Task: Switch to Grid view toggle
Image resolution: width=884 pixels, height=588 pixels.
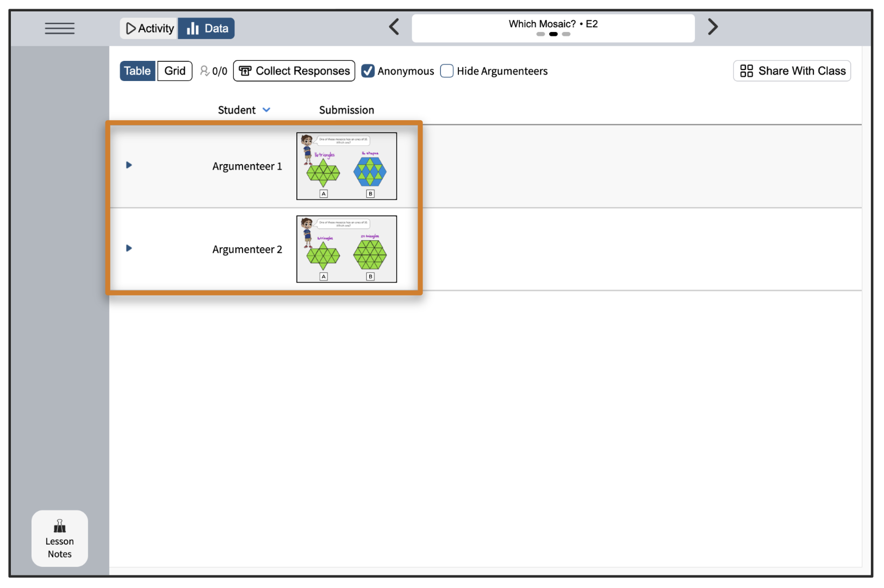Action: click(x=175, y=71)
